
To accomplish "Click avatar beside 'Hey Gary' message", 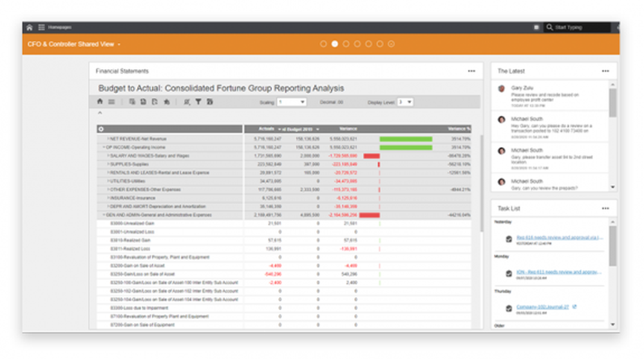I will coord(502,120).
